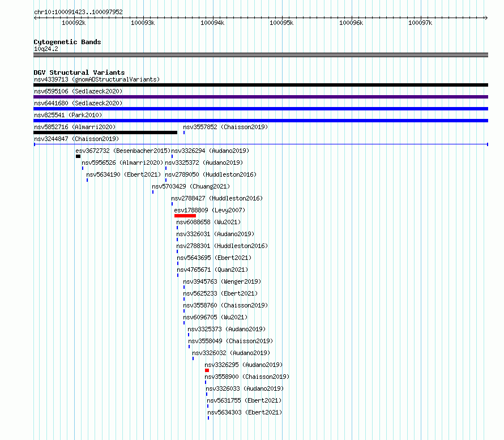Click nsv3326032 (Audano2019) label
Viewport: 504px width, 440px height.
231,353
